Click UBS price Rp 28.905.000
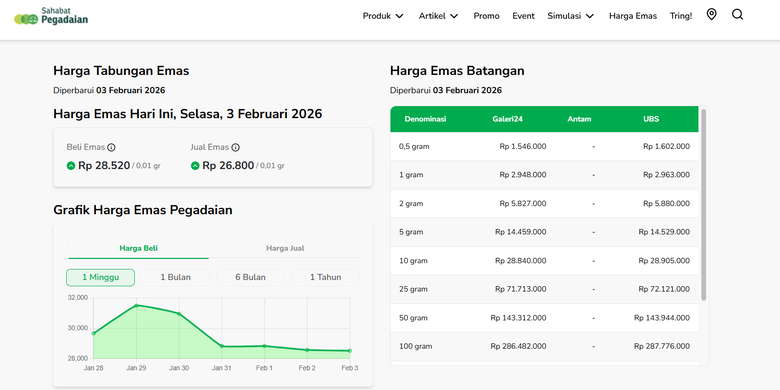 [664, 261]
